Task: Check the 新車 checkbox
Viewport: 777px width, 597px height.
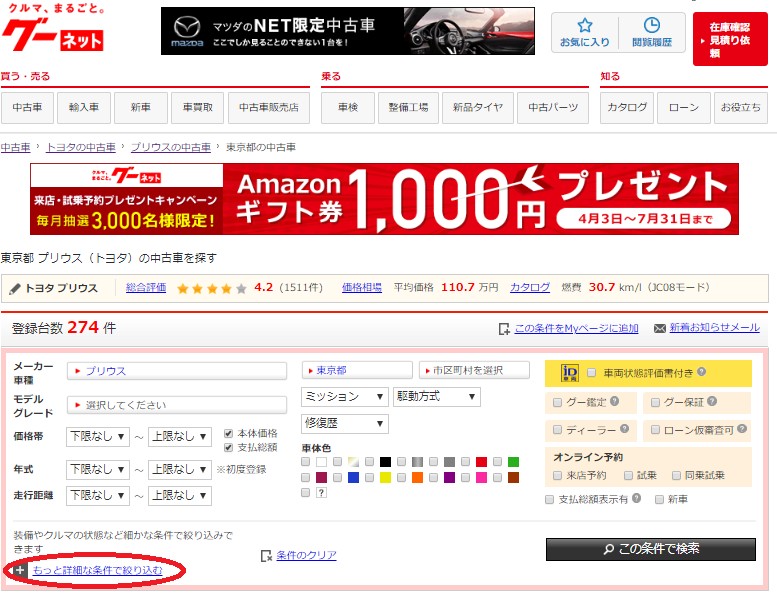Action: (659, 499)
